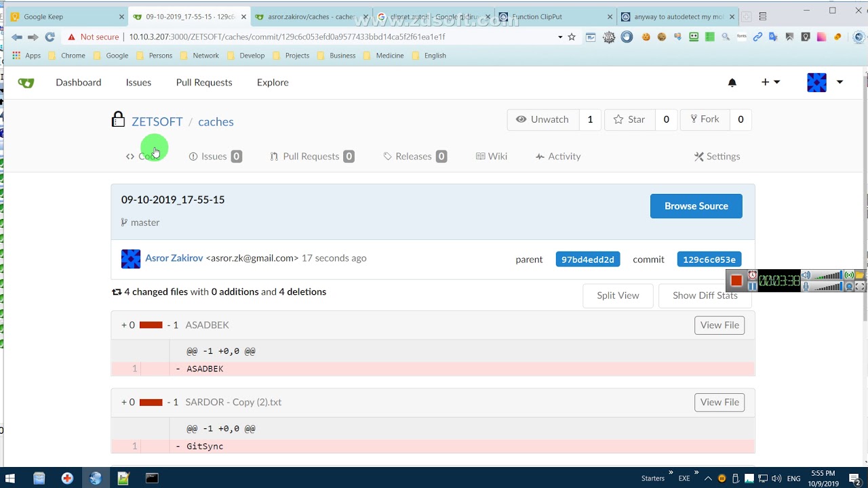Open the repository Settings tab

click(717, 156)
